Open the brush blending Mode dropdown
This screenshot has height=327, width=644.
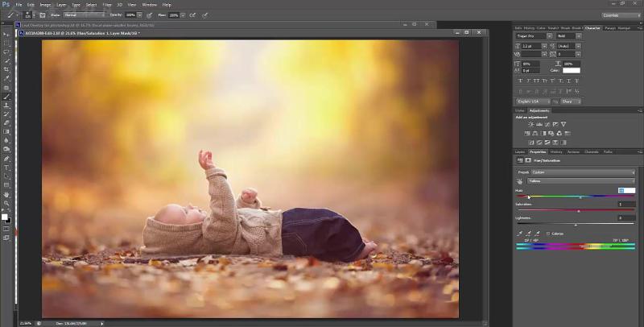click(x=84, y=15)
